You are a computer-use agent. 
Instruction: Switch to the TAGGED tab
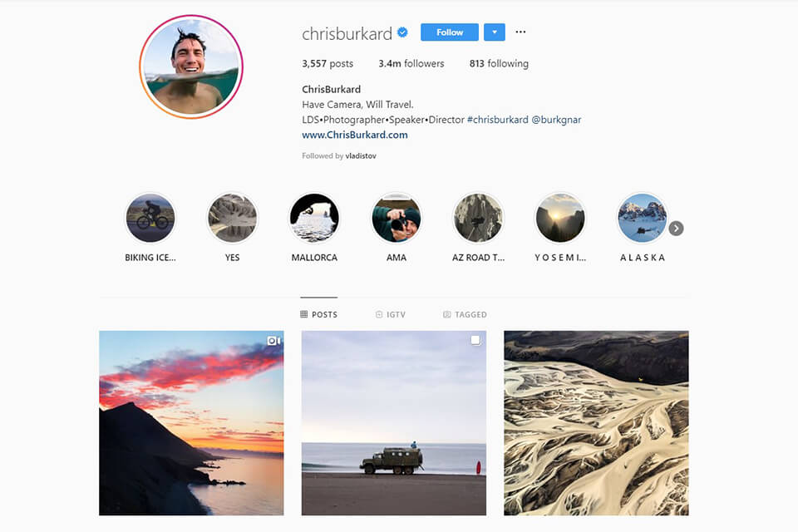pyautogui.click(x=465, y=314)
